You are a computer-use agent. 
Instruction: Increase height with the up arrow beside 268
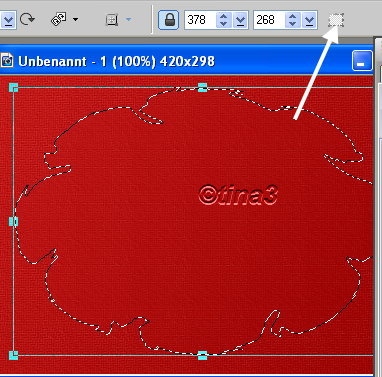point(292,16)
